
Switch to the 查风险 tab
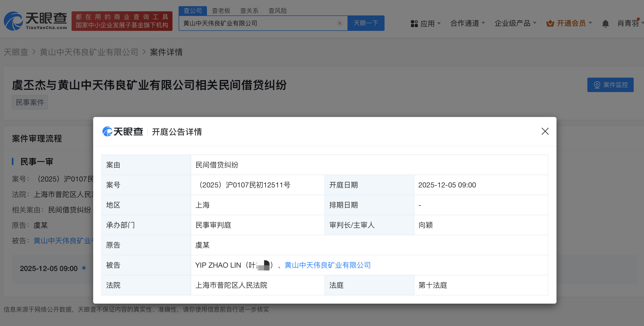pos(277,11)
